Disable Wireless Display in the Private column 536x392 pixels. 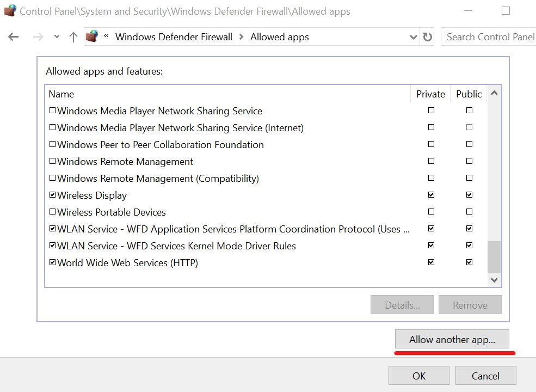[x=431, y=194]
